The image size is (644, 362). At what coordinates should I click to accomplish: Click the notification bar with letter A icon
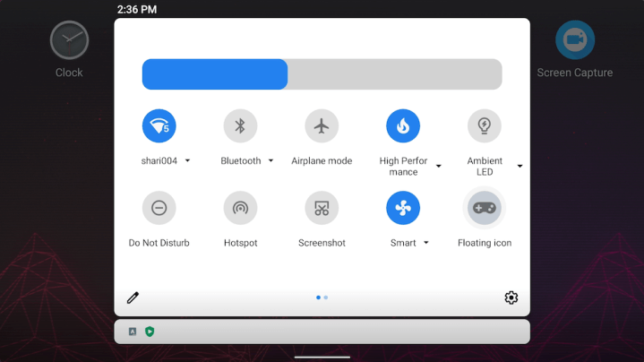pyautogui.click(x=133, y=332)
